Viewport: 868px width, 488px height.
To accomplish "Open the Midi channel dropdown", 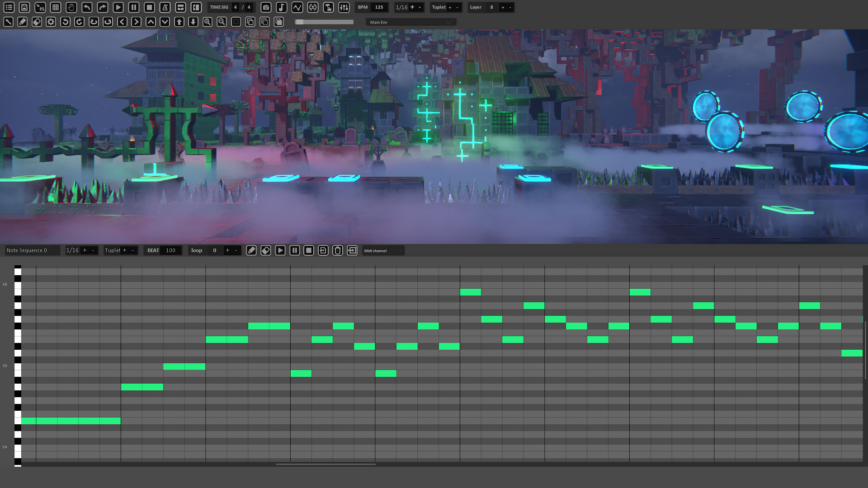I will (383, 250).
